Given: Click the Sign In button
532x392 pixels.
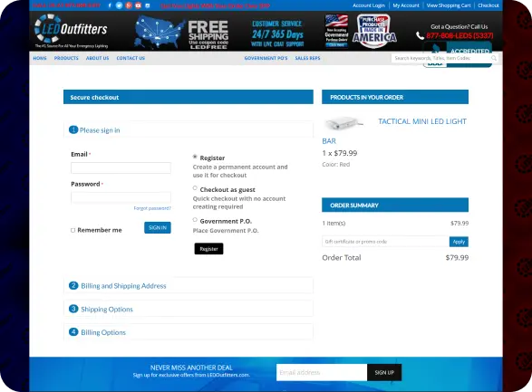Looking at the screenshot, I should pyautogui.click(x=158, y=227).
